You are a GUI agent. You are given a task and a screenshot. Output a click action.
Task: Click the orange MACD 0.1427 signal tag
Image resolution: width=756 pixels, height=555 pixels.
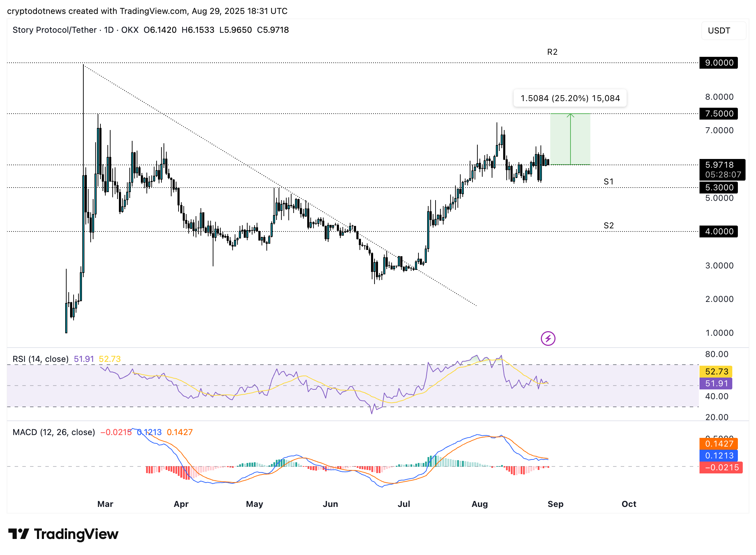[718, 444]
